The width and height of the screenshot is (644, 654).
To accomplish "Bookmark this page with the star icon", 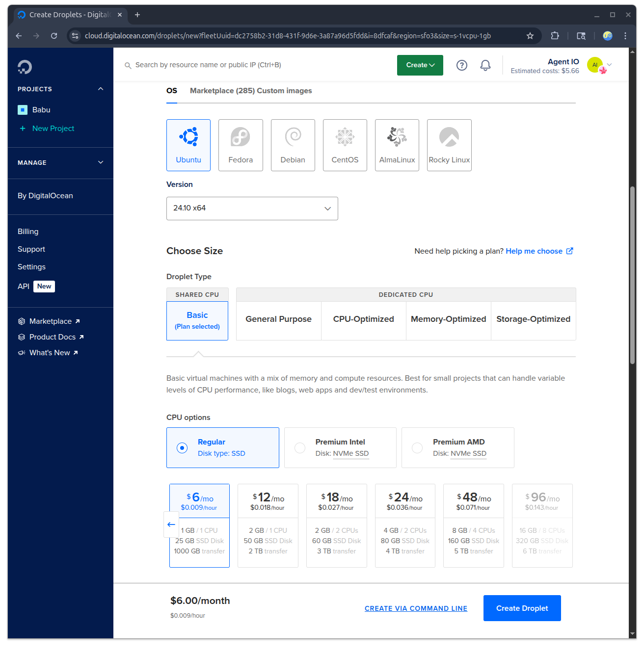I will click(530, 36).
